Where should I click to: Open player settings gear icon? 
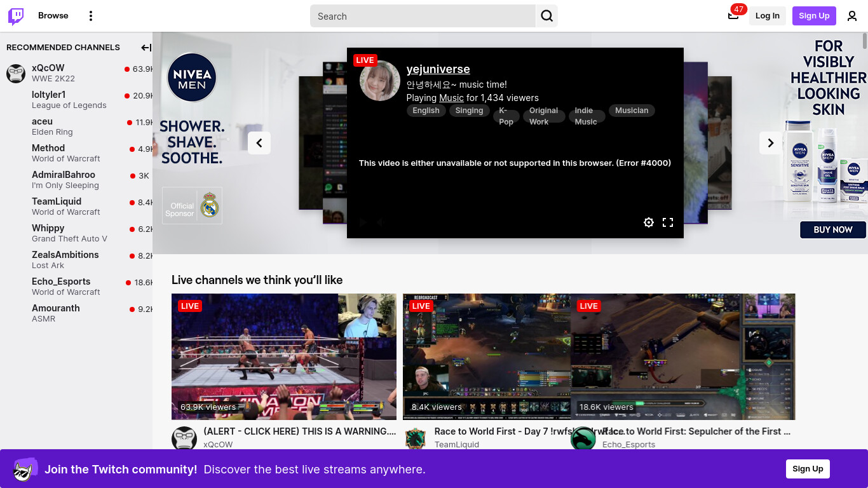(x=649, y=222)
